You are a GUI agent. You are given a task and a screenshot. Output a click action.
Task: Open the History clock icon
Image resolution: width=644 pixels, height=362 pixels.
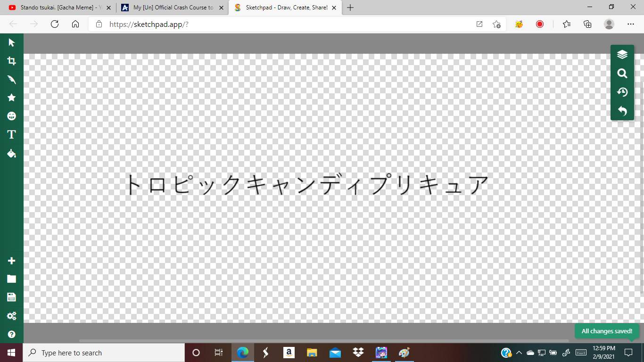[x=622, y=92]
